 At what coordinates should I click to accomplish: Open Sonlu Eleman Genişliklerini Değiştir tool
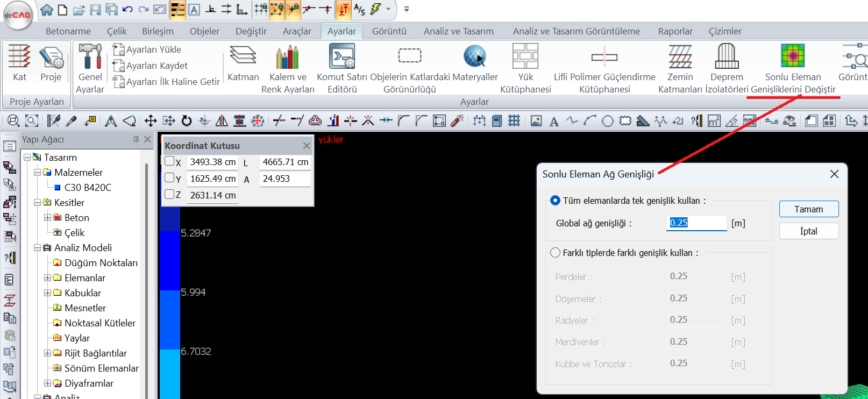(x=792, y=56)
